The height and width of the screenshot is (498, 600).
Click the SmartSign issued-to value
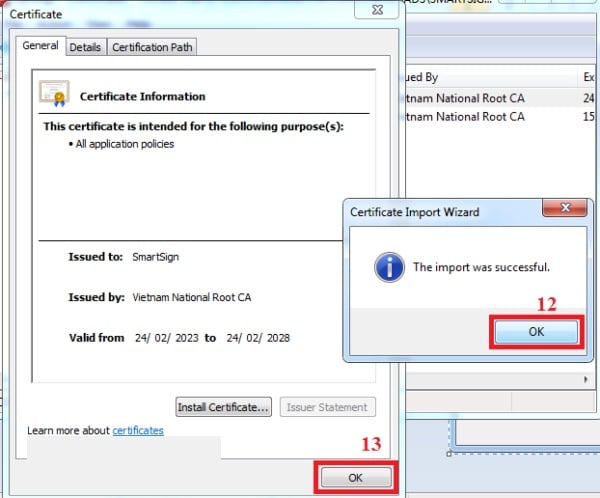[x=155, y=257]
